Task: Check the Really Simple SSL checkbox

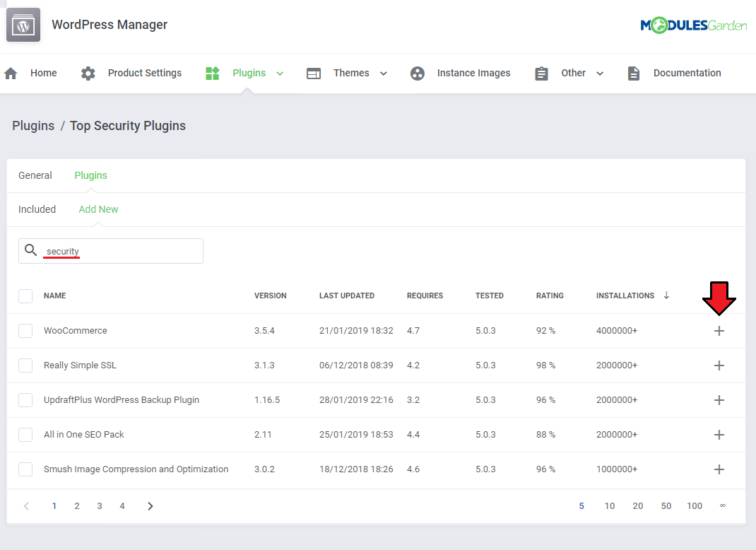Action: pyautogui.click(x=25, y=365)
